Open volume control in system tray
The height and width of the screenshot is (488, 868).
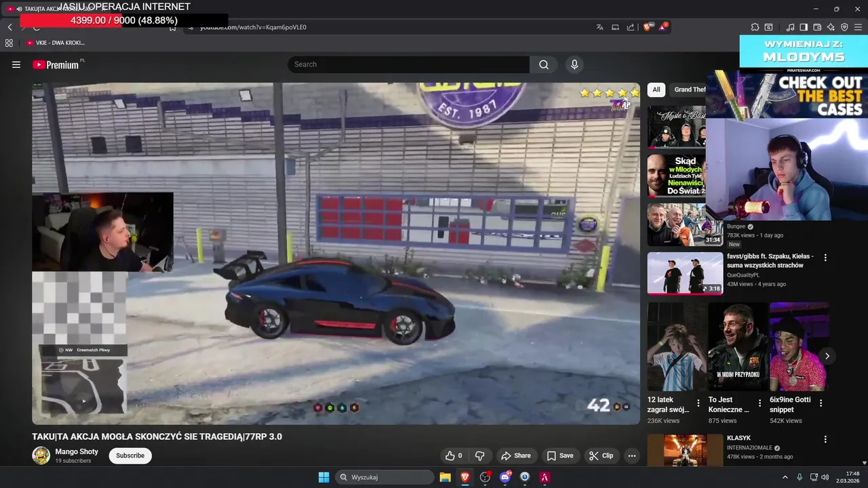click(825, 477)
